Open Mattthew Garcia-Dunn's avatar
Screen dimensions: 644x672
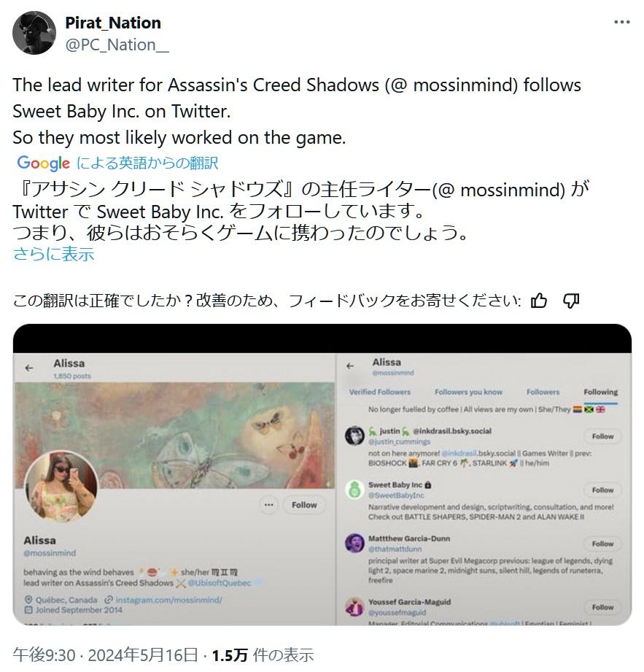[x=354, y=543]
